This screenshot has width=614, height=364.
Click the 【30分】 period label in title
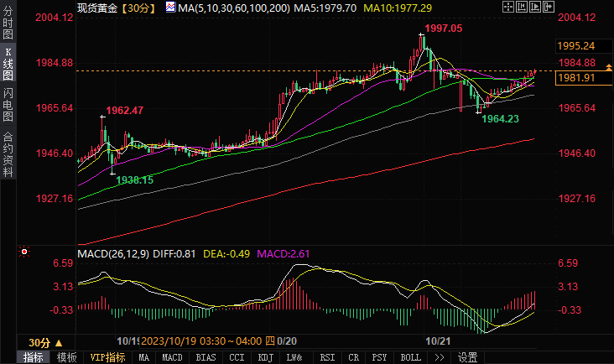[x=134, y=8]
